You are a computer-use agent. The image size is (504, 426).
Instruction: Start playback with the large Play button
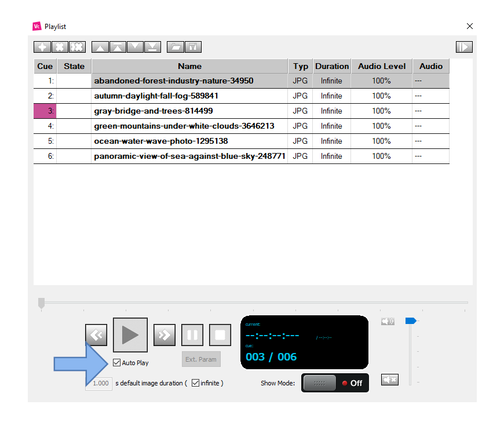(130, 335)
